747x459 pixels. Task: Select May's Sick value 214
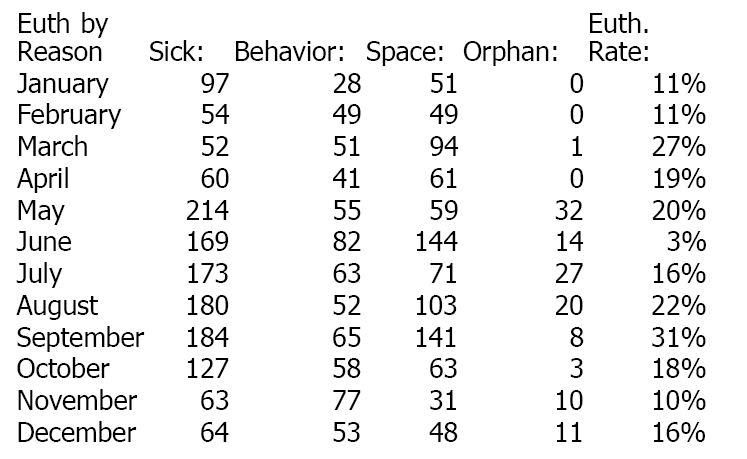click(207, 211)
